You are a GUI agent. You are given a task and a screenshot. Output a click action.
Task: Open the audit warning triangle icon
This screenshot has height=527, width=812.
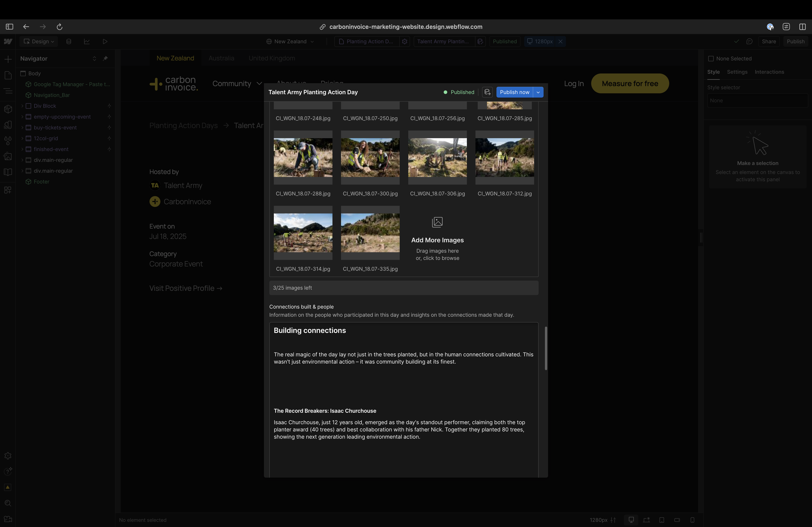click(8, 488)
